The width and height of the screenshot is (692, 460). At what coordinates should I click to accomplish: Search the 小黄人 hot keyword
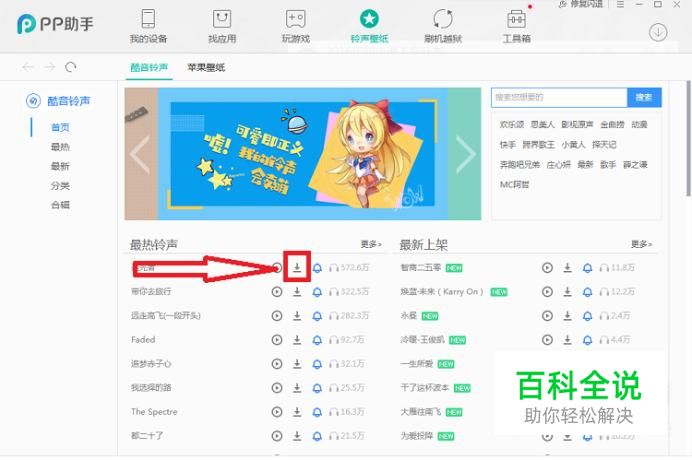click(x=573, y=144)
